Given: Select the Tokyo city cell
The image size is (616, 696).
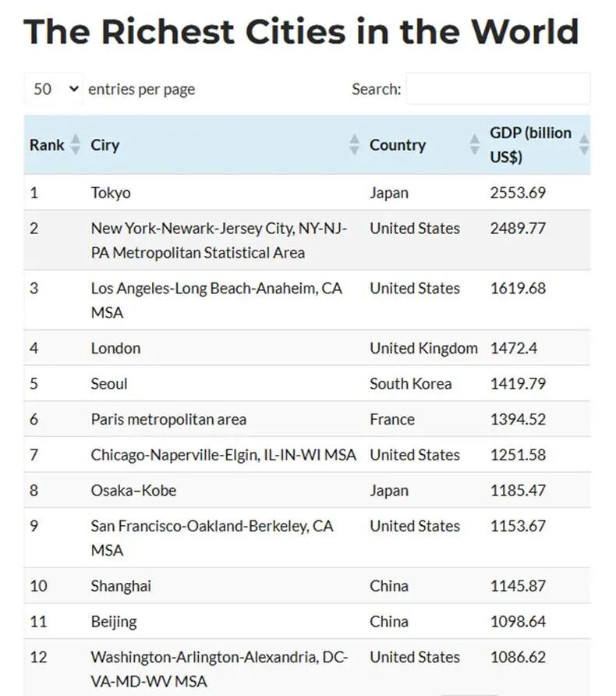Looking at the screenshot, I should 111,193.
